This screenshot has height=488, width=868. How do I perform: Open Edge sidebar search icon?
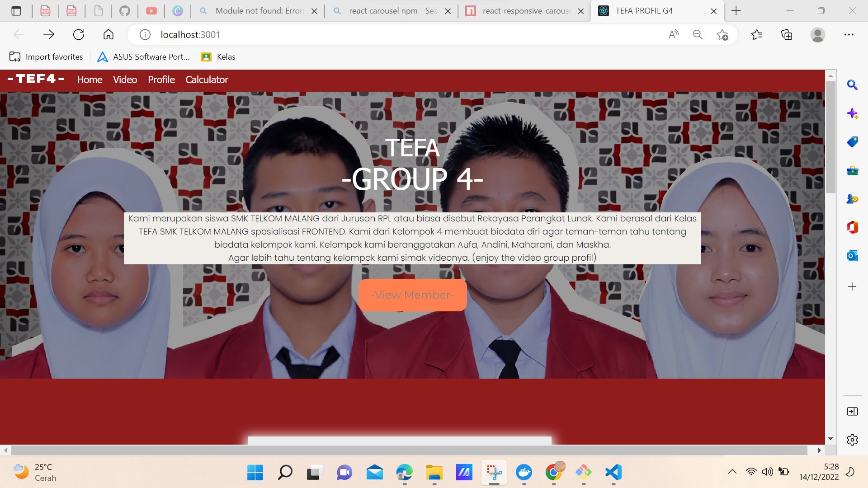pyautogui.click(x=852, y=84)
